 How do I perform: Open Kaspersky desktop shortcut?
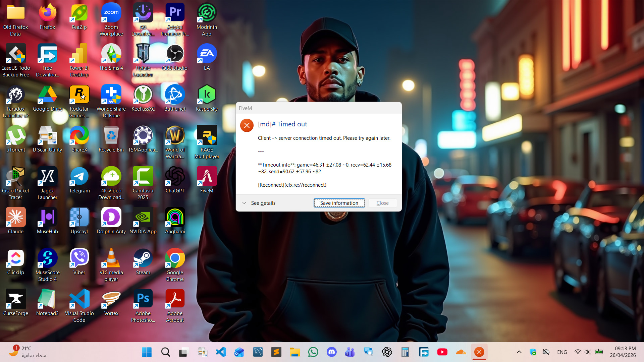coord(207,98)
